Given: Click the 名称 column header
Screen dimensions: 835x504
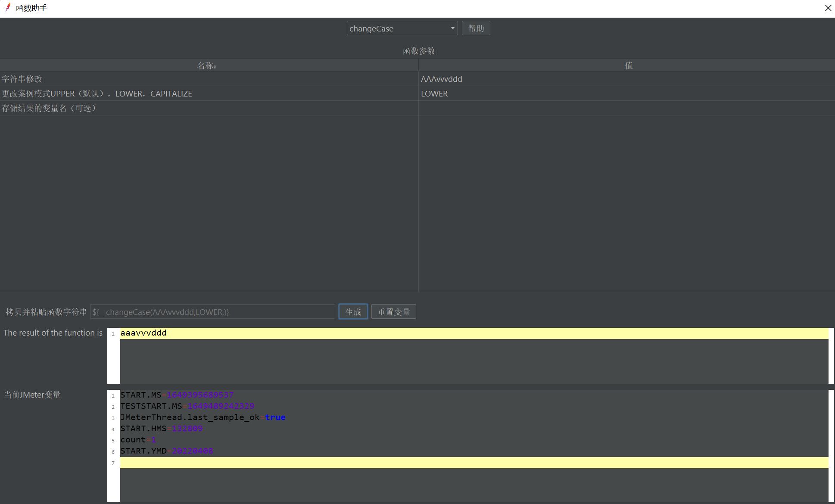Looking at the screenshot, I should pos(209,65).
